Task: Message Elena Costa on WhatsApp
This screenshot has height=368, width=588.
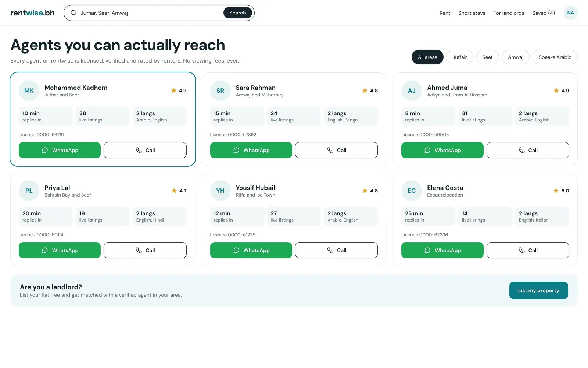Action: [442, 250]
